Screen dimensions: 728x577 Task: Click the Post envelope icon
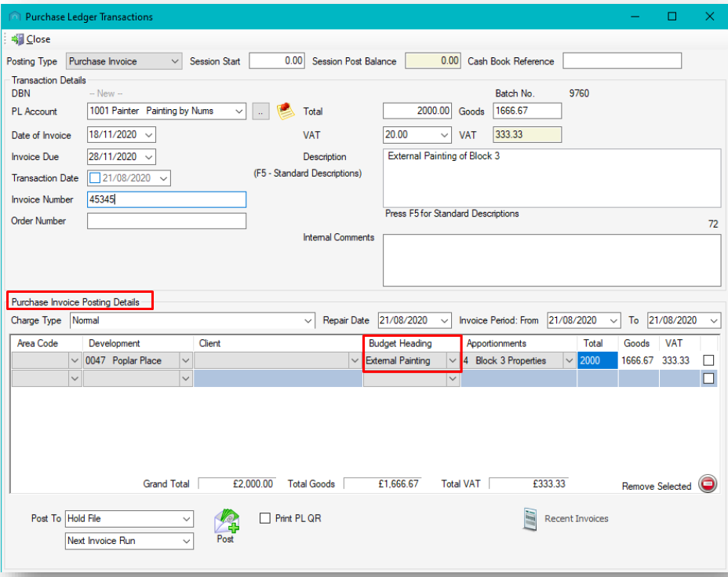(226, 521)
